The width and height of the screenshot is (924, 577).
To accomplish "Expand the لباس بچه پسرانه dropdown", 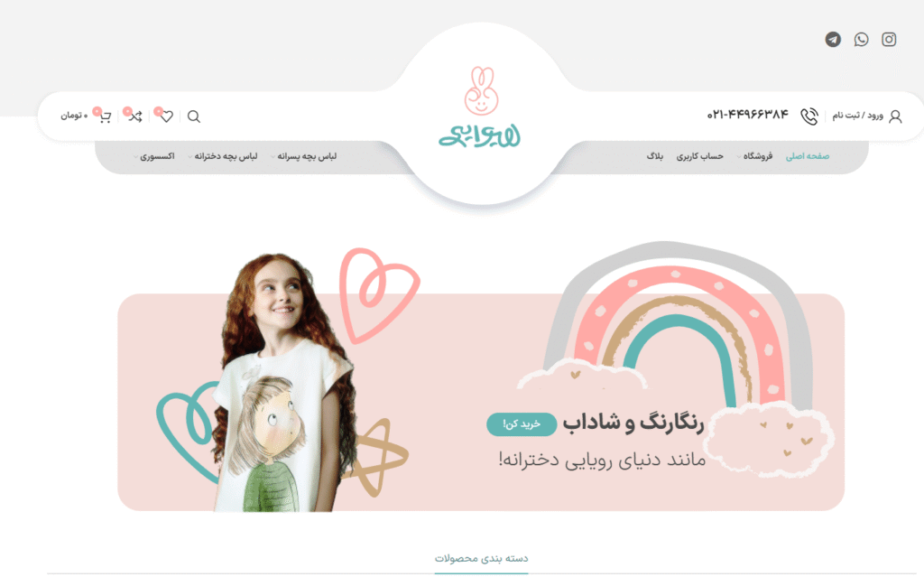I will 303,156.
